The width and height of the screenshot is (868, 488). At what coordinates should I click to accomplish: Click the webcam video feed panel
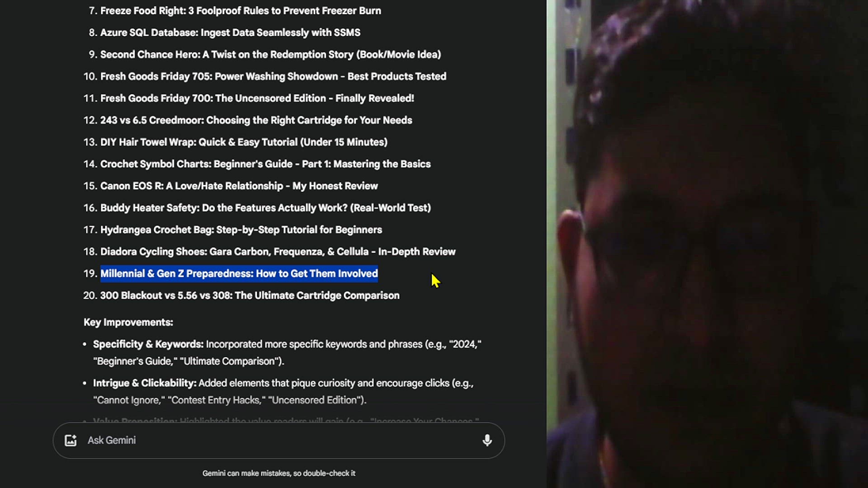point(707,244)
